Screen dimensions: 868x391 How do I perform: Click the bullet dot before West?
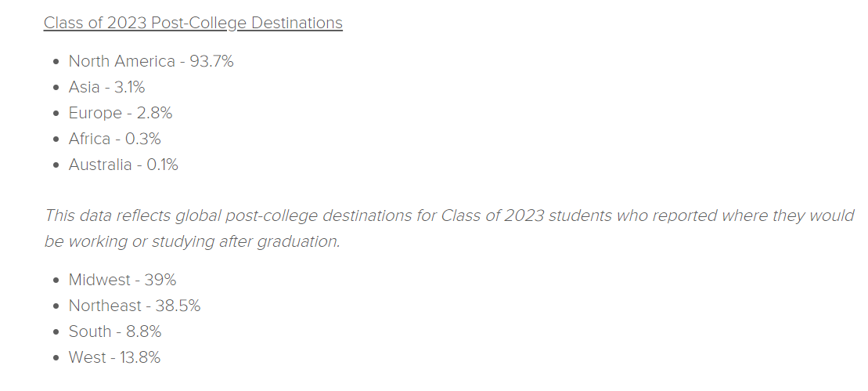click(x=56, y=358)
